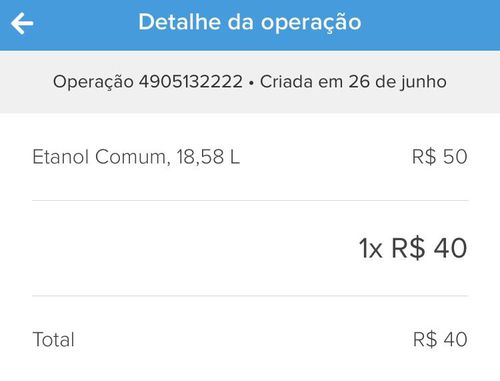This screenshot has height=381, width=500.
Task: Tap the "18,58 L" fuel quantity
Action: (208, 157)
